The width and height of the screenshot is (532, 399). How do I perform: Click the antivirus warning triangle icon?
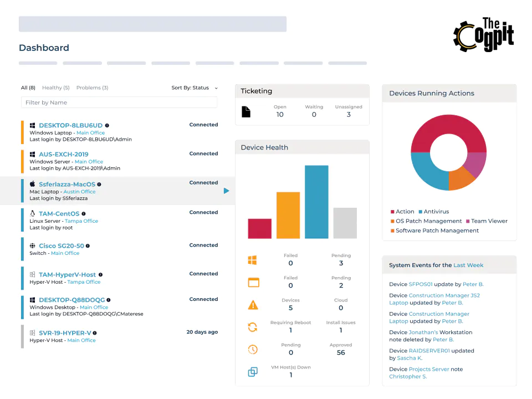coord(253,304)
